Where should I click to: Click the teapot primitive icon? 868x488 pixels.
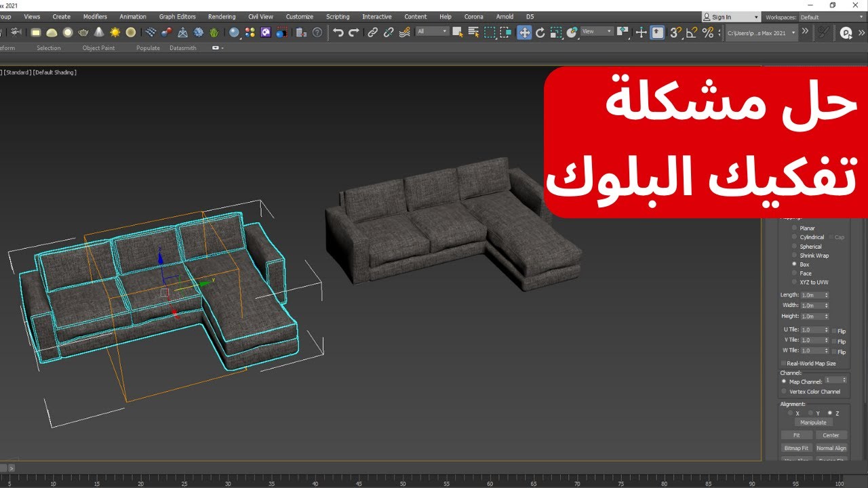[x=83, y=32]
